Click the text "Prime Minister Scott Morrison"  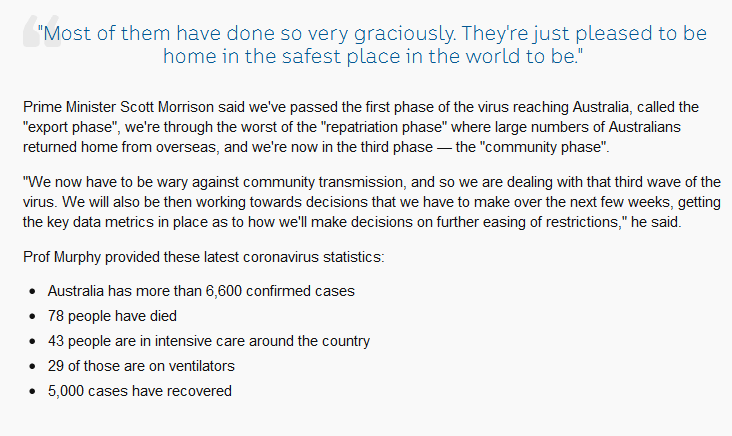tap(118, 107)
